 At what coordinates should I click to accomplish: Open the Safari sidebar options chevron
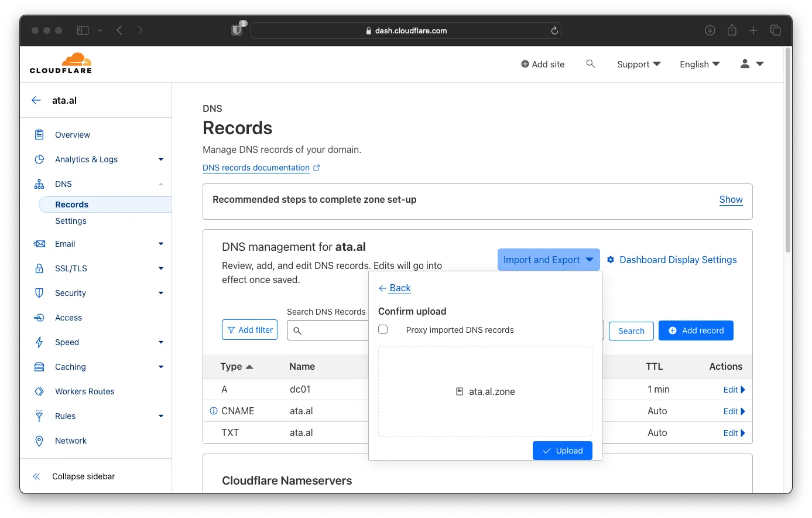[x=100, y=30]
